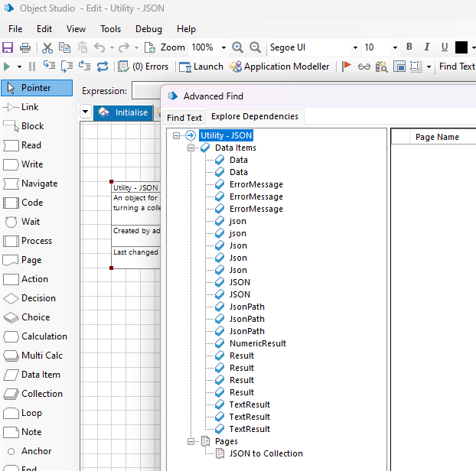This screenshot has width=476, height=471.
Task: Open the View menu
Action: [x=76, y=29]
